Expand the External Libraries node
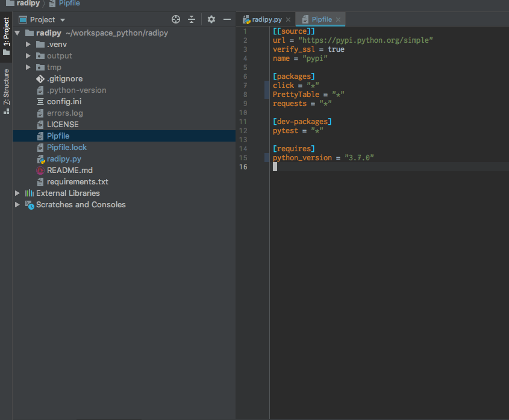The image size is (509, 420). [17, 193]
